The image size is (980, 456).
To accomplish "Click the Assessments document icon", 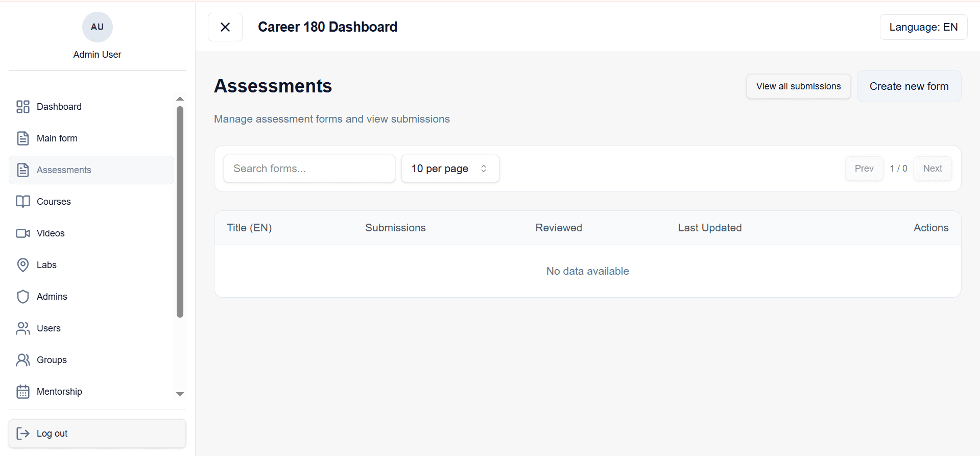I will point(23,170).
